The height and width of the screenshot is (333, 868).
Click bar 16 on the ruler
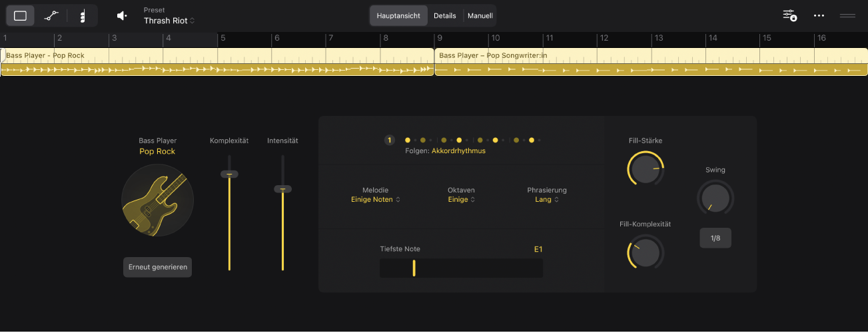click(x=821, y=39)
